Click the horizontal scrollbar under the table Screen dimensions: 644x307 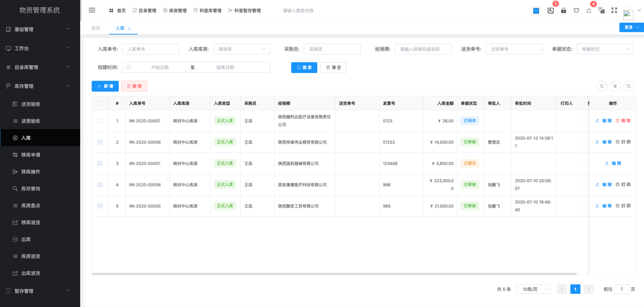334,274
